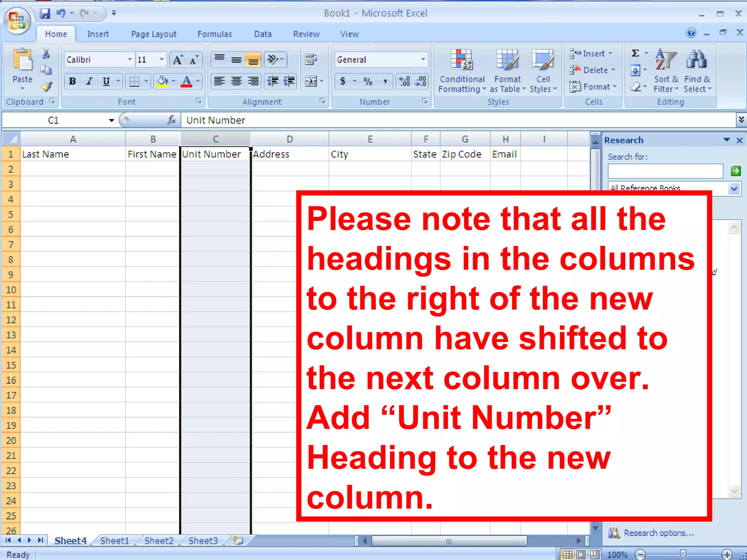The image size is (747, 560).
Task: Increase font size with Grow Font
Action: (178, 60)
